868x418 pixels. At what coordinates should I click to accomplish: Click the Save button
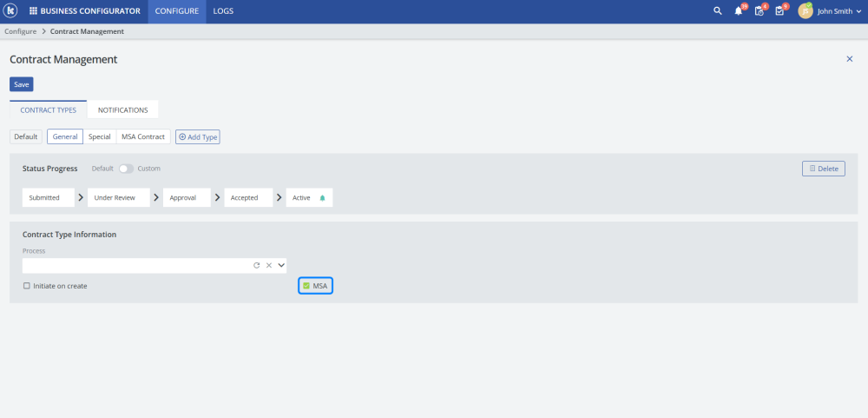[x=22, y=84]
